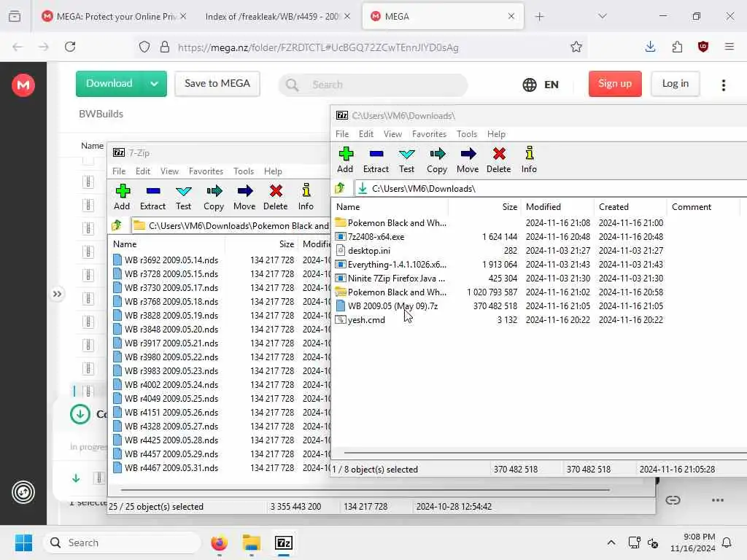Select yesh.cmd file
This screenshot has width=747, height=560.
click(x=366, y=320)
